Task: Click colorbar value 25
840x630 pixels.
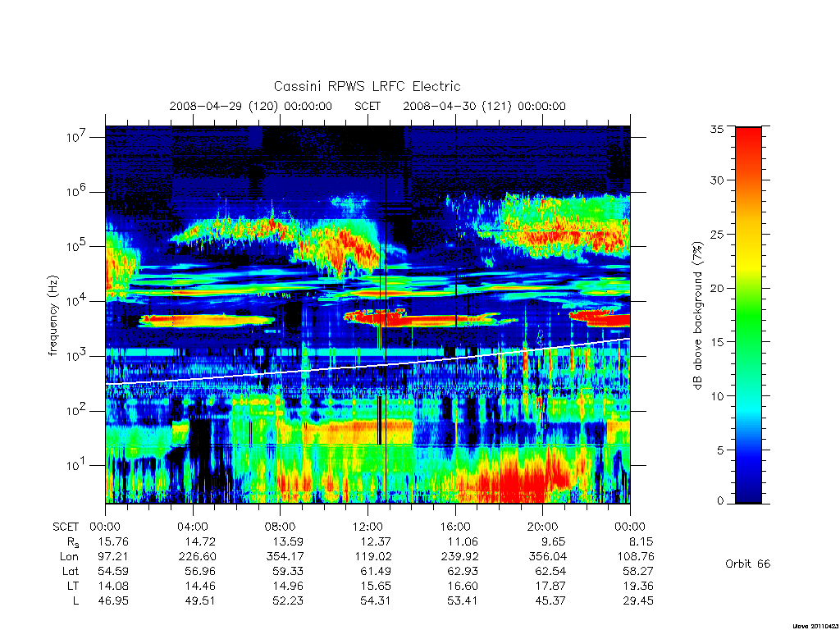Action: pyautogui.click(x=717, y=234)
